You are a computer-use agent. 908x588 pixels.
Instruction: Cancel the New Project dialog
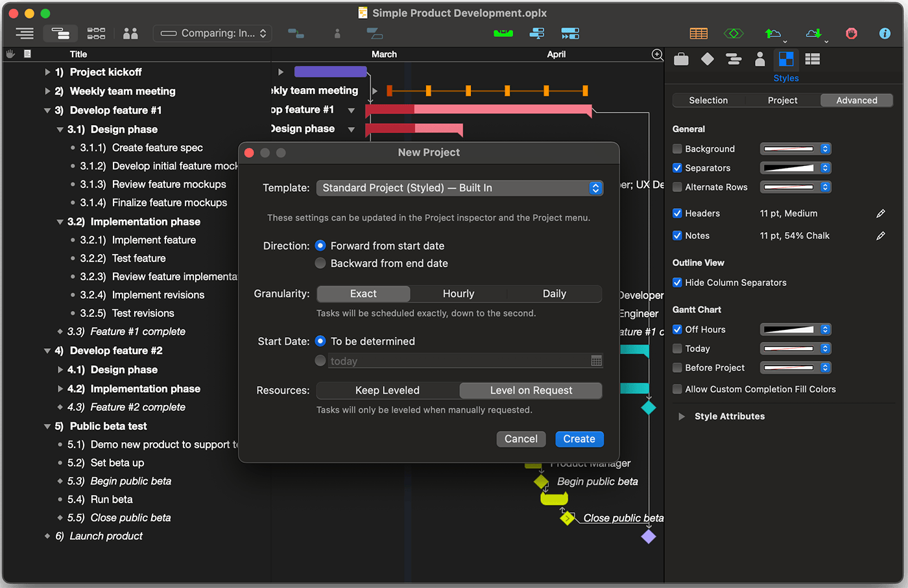[521, 439]
